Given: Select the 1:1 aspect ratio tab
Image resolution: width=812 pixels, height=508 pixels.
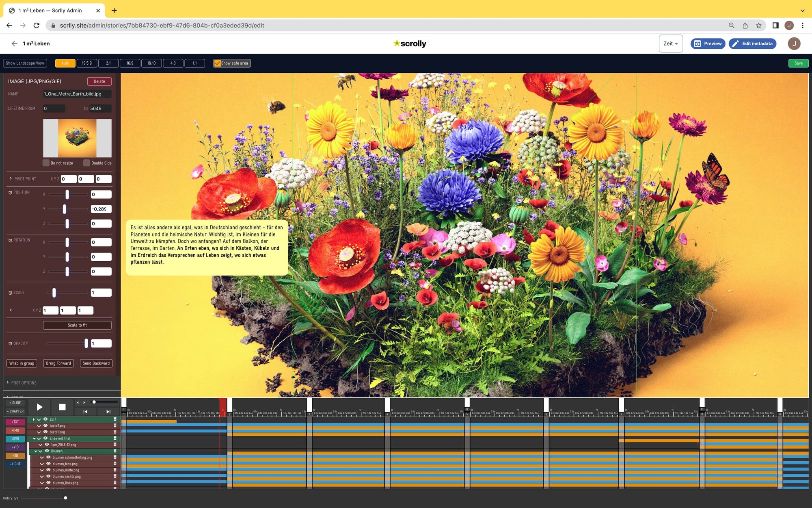Looking at the screenshot, I should click(194, 63).
